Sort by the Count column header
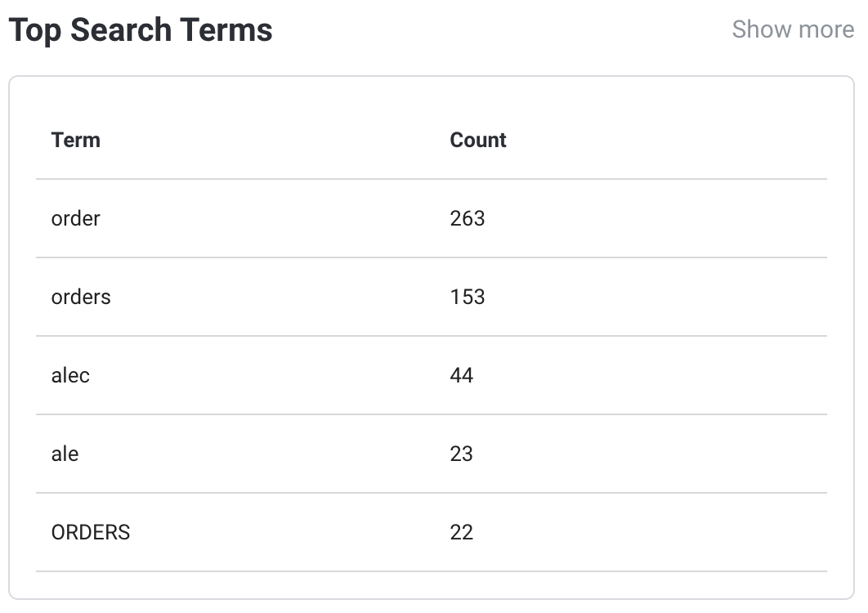 pyautogui.click(x=478, y=140)
